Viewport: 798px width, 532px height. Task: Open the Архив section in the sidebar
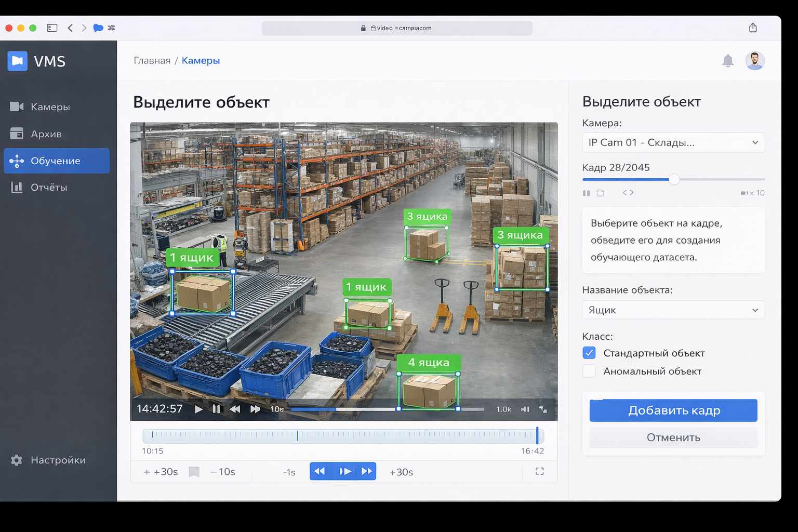46,134
